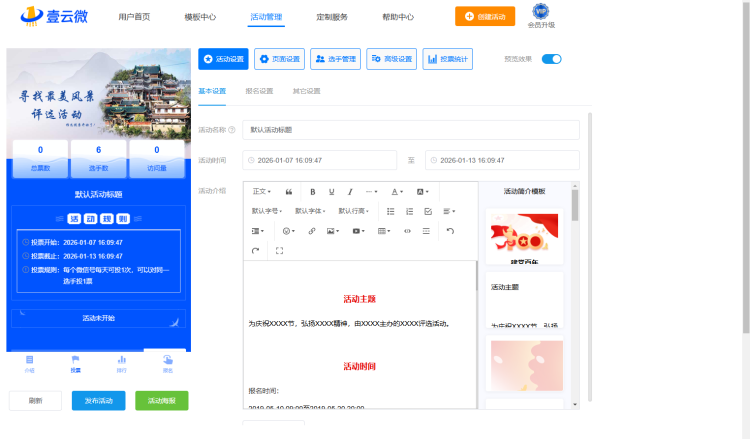Image resolution: width=750 pixels, height=439 pixels.
Task: Click the undo arrow icon
Action: [450, 231]
